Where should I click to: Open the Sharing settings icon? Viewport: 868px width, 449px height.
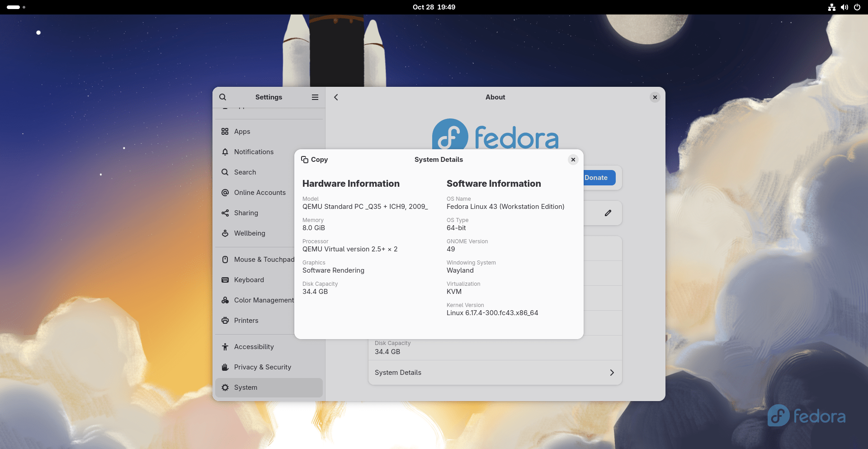(225, 213)
